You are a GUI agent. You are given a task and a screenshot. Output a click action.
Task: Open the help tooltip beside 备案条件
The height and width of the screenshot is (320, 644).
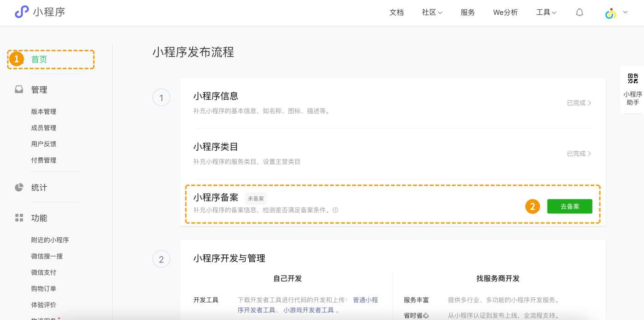[x=336, y=210]
